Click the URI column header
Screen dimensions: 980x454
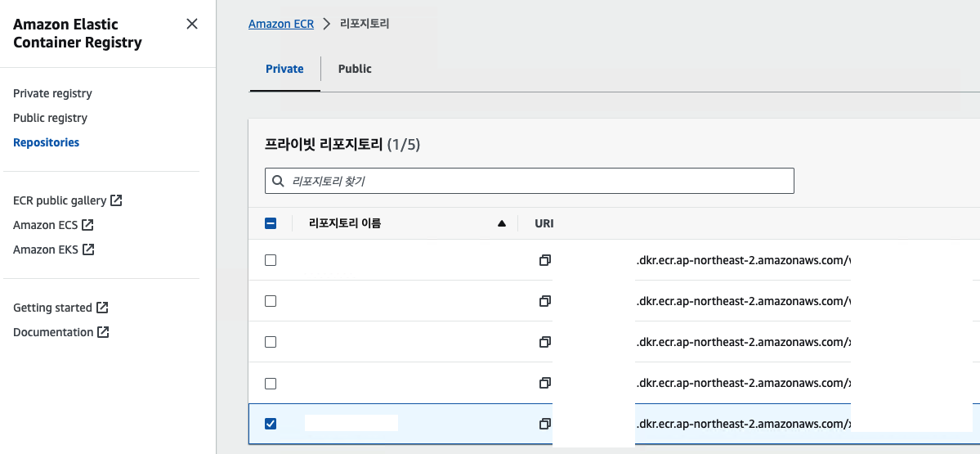click(544, 223)
